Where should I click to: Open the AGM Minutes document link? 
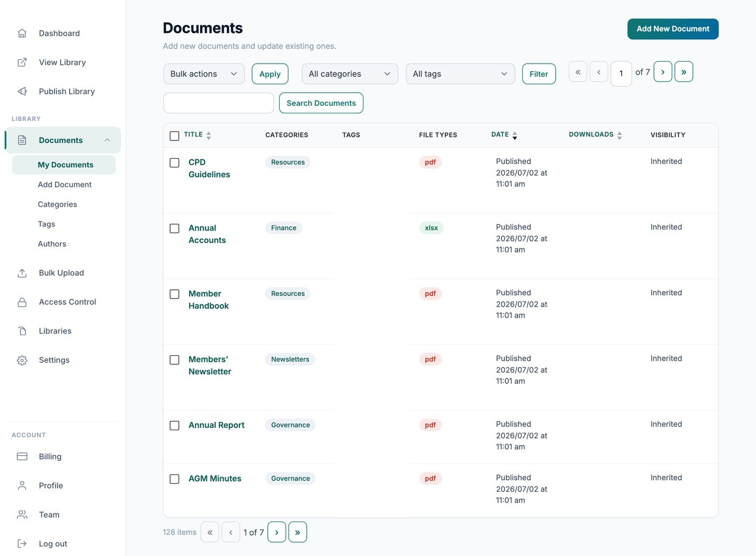point(215,479)
